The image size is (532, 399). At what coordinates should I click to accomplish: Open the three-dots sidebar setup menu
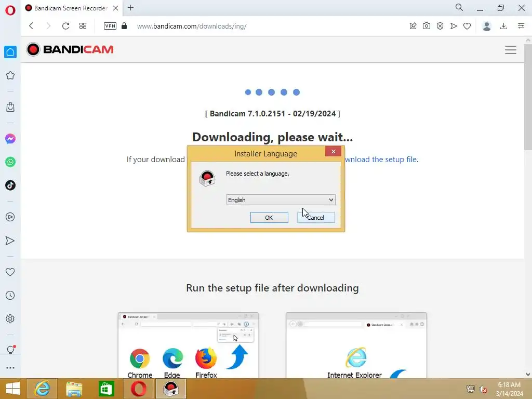click(10, 368)
